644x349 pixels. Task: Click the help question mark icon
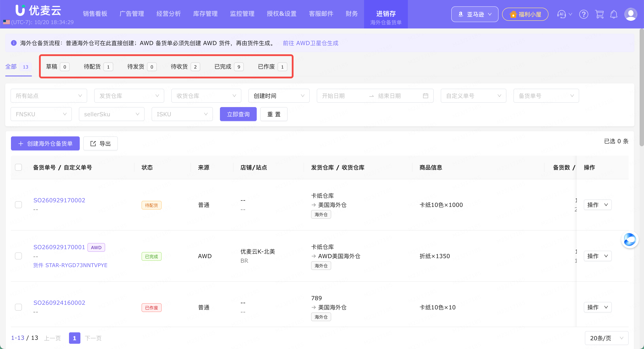pyautogui.click(x=584, y=14)
